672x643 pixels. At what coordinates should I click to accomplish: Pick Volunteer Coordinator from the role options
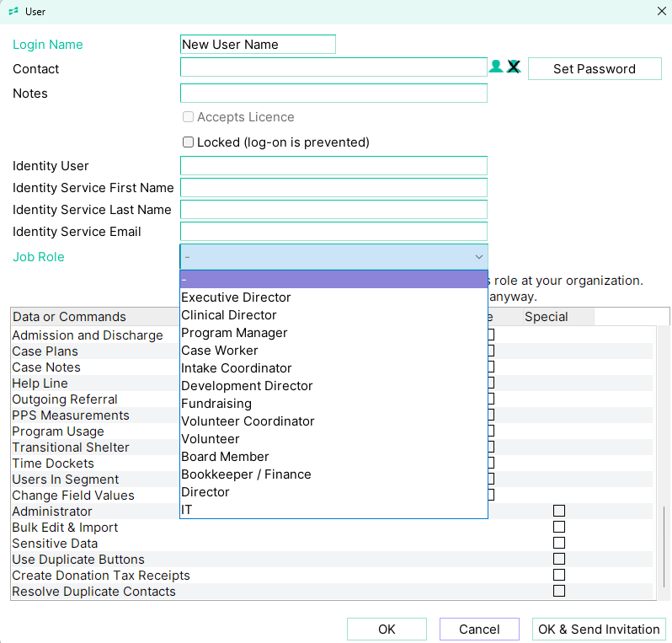pyautogui.click(x=248, y=421)
